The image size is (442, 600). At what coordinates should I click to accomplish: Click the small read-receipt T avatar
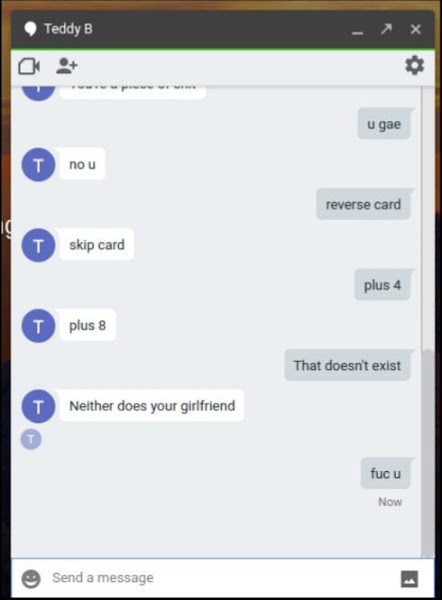(31, 439)
